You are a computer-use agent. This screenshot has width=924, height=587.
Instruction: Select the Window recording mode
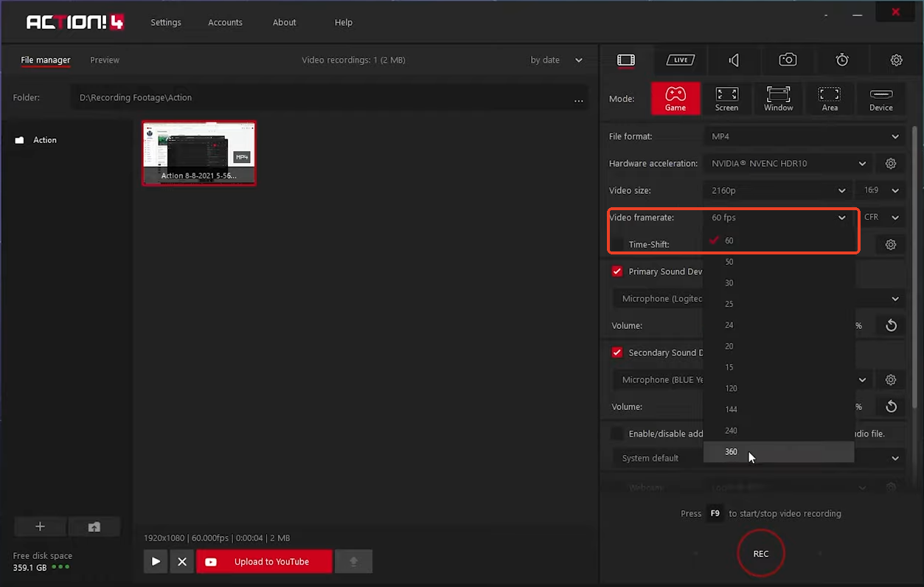pyautogui.click(x=778, y=98)
